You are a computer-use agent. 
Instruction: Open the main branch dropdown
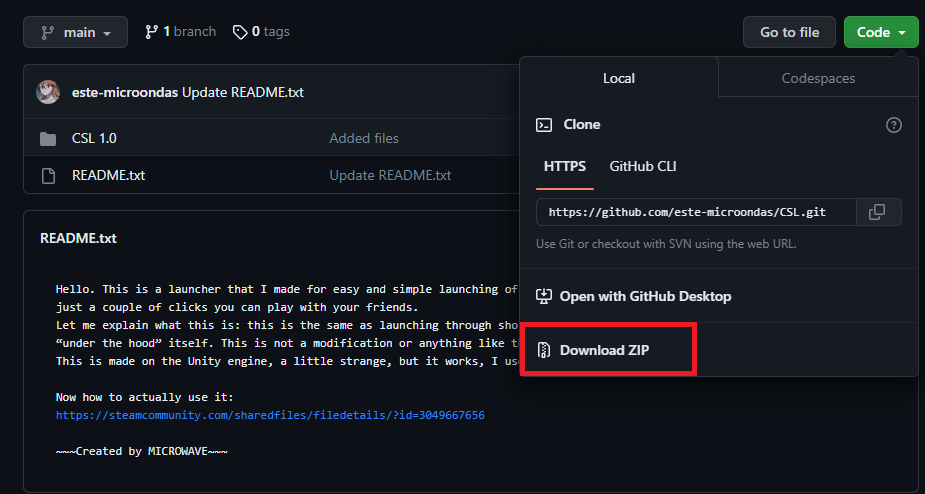[x=76, y=32]
